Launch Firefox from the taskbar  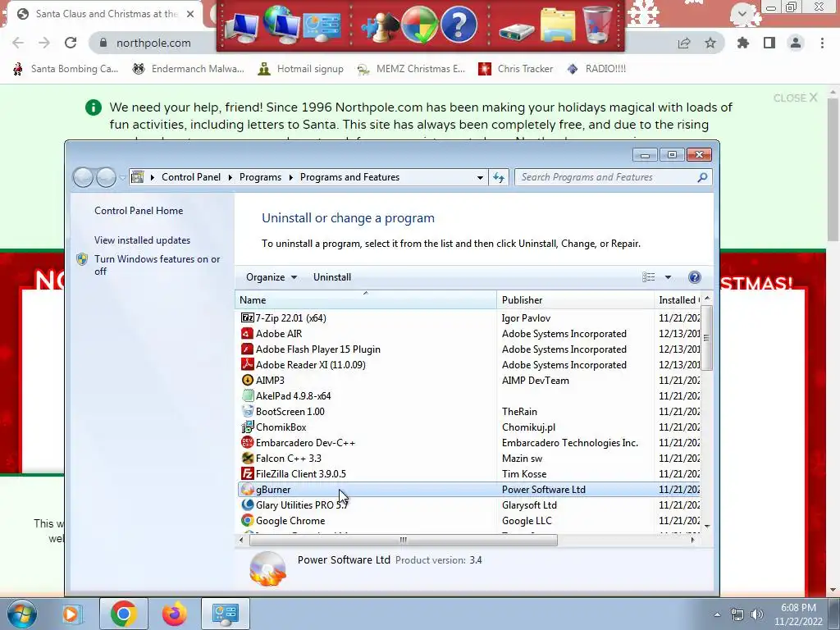pos(174,614)
